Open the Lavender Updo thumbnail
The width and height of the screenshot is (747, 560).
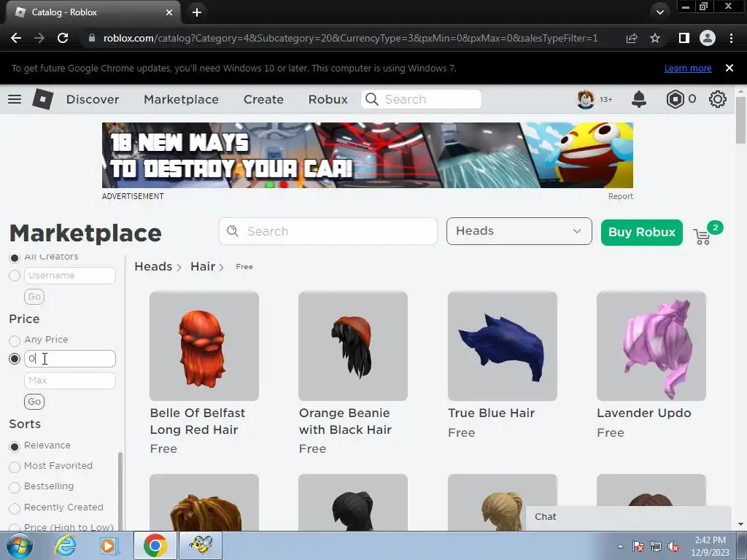coord(651,346)
